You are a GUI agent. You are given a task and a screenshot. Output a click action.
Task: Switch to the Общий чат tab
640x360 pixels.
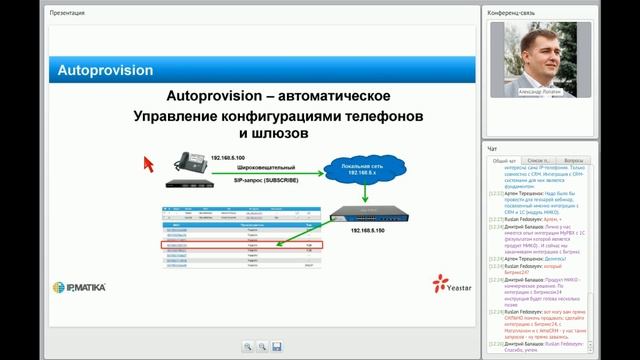(x=504, y=161)
